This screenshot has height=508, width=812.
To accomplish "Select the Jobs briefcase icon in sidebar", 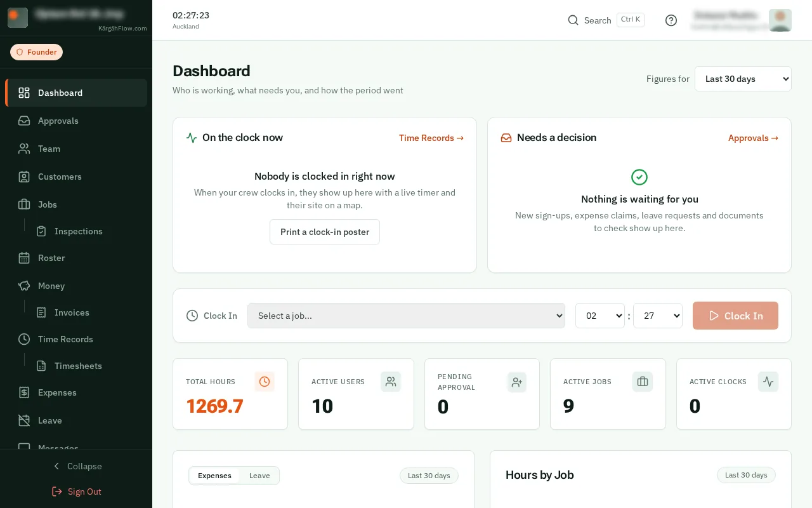I will (24, 204).
